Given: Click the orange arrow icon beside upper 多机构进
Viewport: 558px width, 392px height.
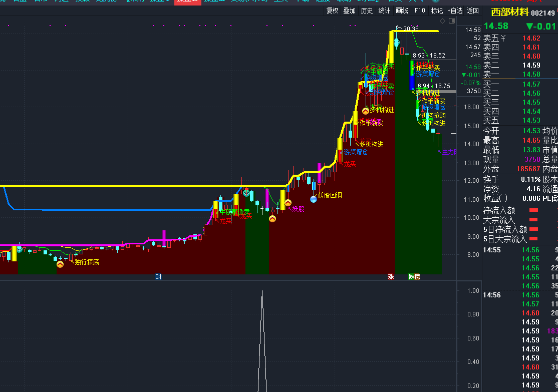Looking at the screenshot, I should coord(366,111).
